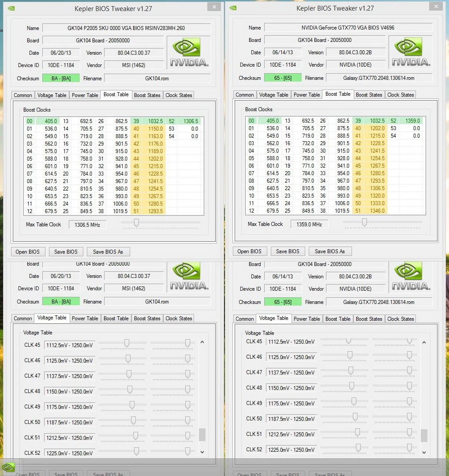The image size is (449, 476).
Task: Open the Power Table tab in the MSI Boost Table window
Action: pyautogui.click(x=85, y=95)
